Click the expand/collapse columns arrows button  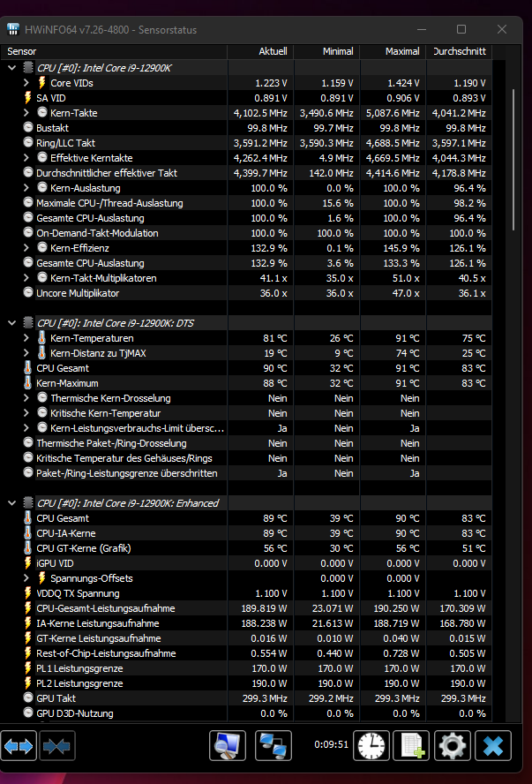(19, 745)
